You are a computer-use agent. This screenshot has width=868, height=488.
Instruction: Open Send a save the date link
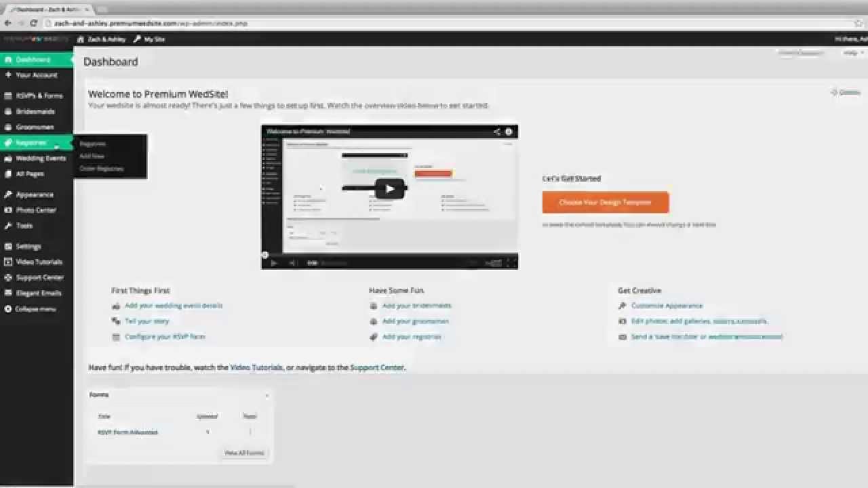pos(707,337)
